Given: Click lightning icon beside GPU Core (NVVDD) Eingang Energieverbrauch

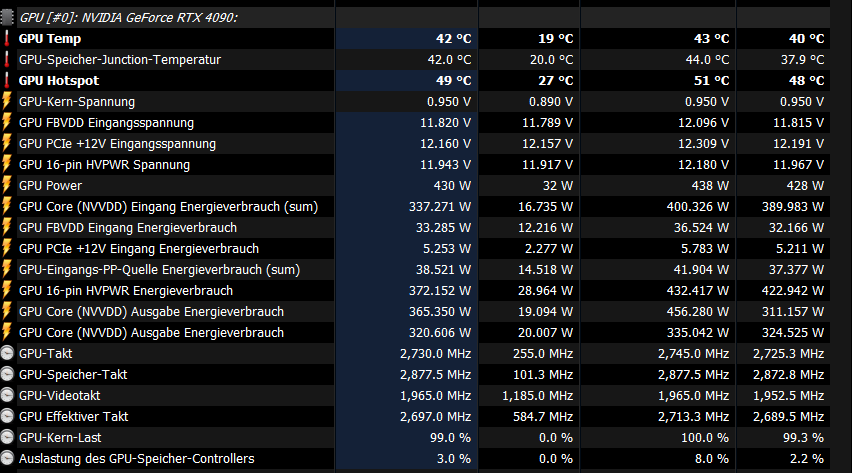Looking at the screenshot, I should point(7,207).
